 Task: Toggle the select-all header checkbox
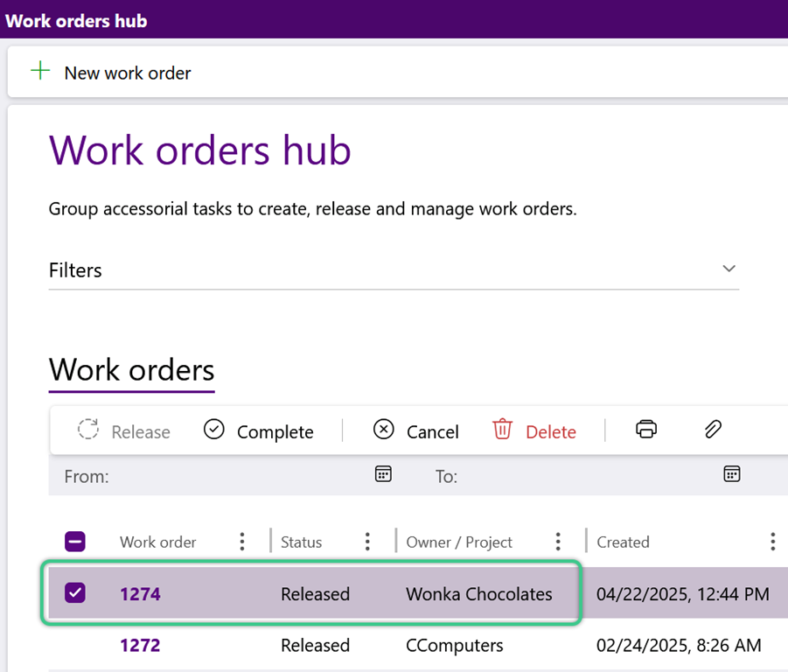pyautogui.click(x=75, y=542)
